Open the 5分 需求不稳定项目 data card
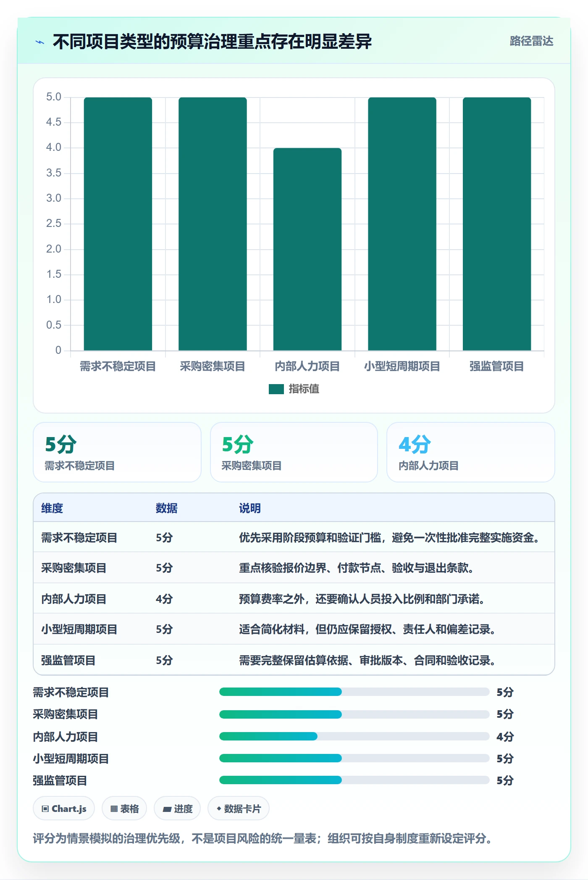Viewport: 588px width, 880px height. tap(117, 452)
